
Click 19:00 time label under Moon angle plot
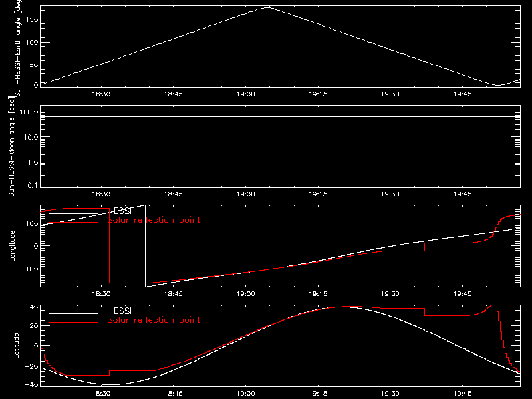click(x=245, y=194)
